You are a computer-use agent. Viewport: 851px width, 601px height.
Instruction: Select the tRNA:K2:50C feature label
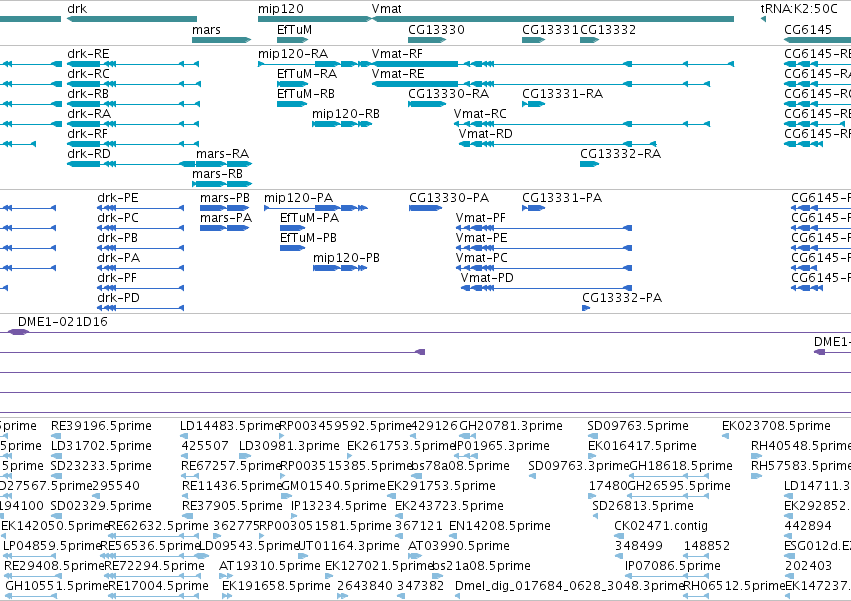799,9
